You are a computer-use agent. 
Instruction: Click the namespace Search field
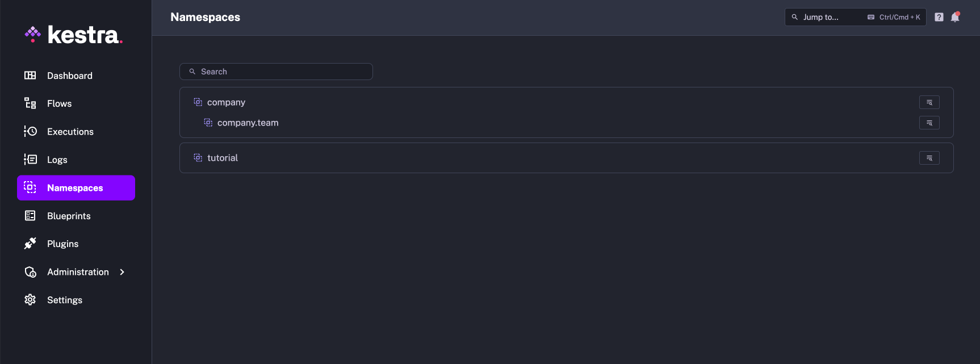tap(276, 71)
